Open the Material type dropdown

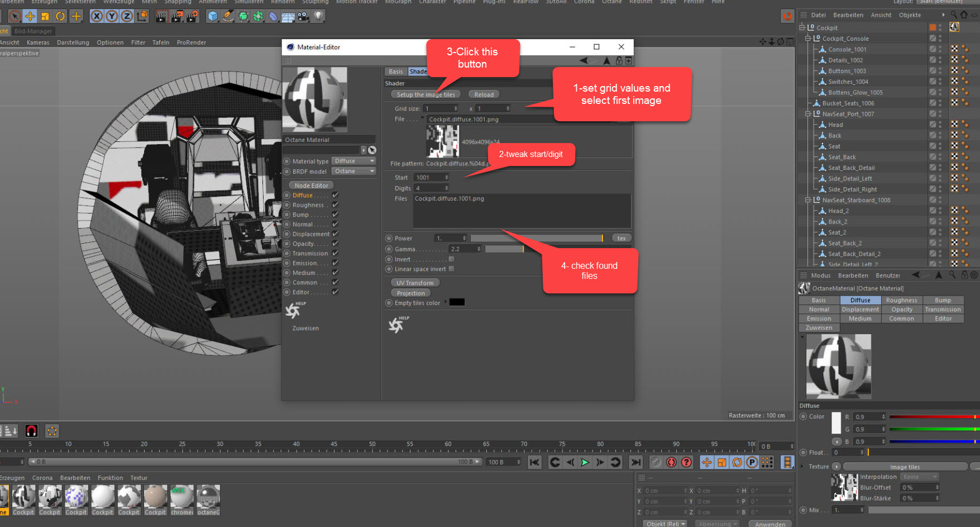(x=354, y=161)
